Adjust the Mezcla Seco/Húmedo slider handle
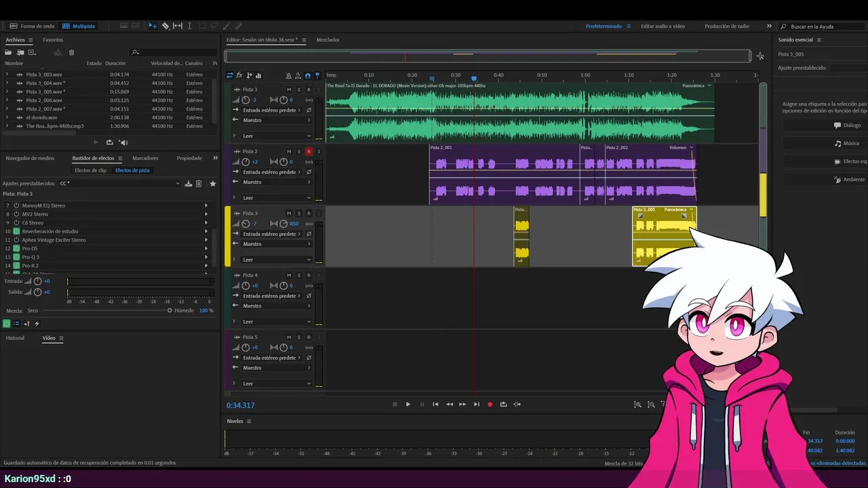The height and width of the screenshot is (488, 868). click(x=170, y=310)
